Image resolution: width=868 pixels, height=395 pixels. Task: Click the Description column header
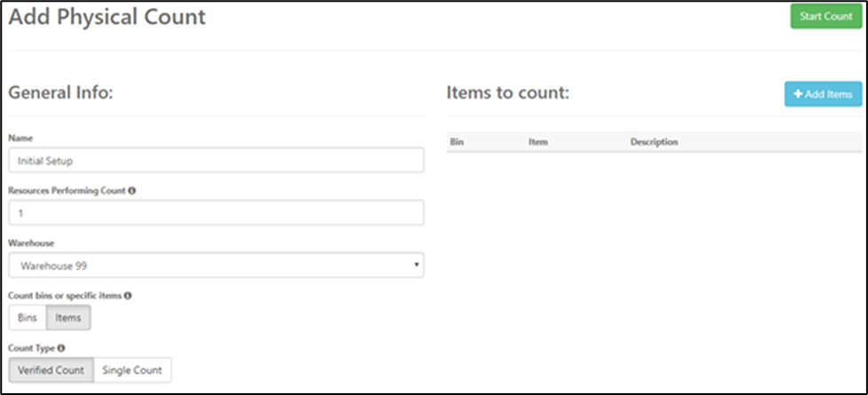tap(654, 142)
